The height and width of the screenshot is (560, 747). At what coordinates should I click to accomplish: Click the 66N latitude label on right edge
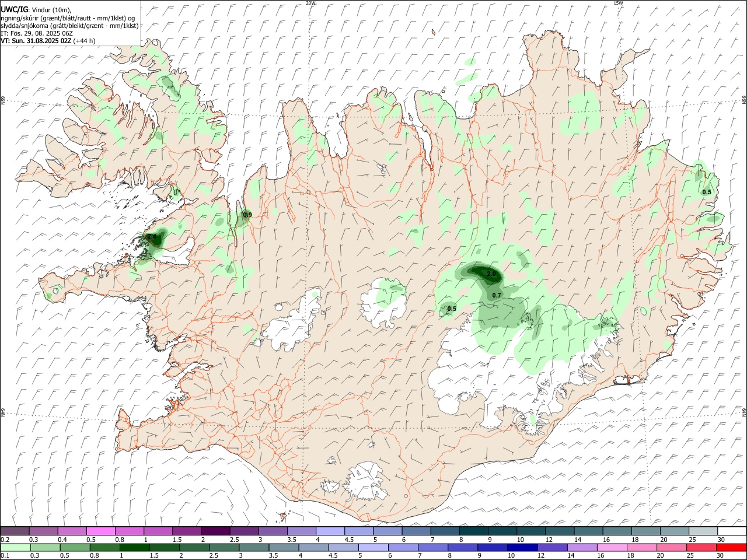click(744, 100)
